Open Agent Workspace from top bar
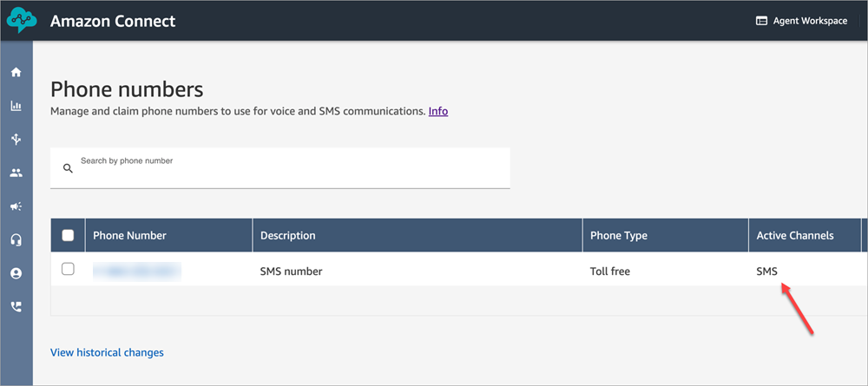 click(801, 21)
